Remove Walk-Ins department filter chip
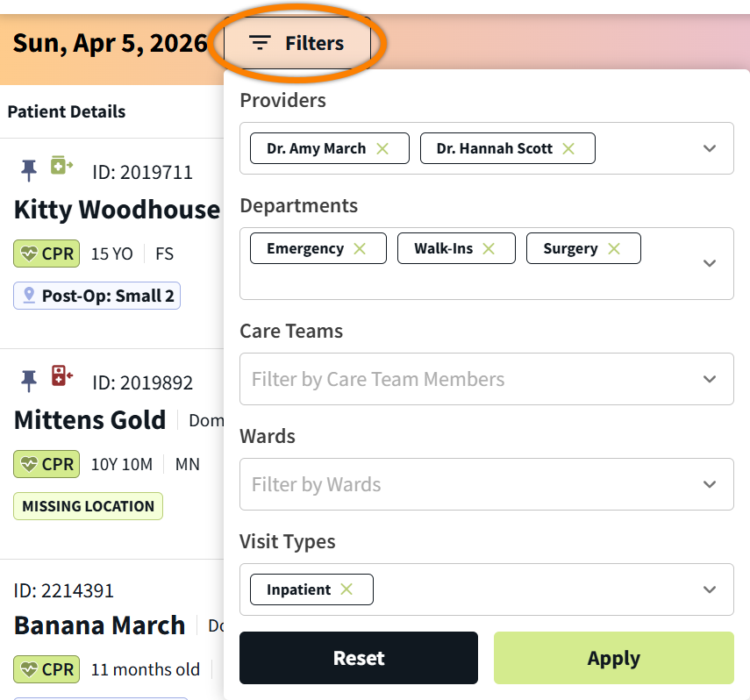The image size is (750, 700). coord(489,248)
